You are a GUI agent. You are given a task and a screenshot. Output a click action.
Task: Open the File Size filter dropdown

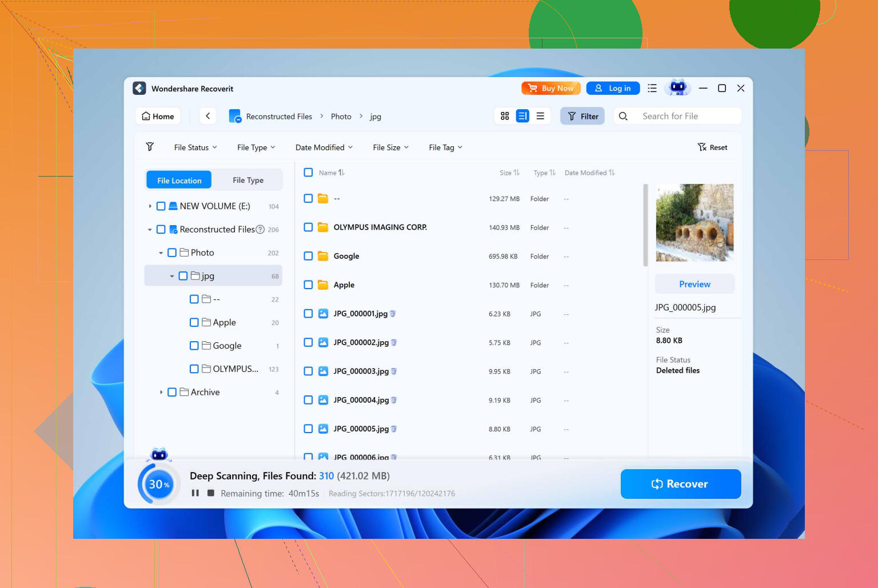click(x=390, y=147)
